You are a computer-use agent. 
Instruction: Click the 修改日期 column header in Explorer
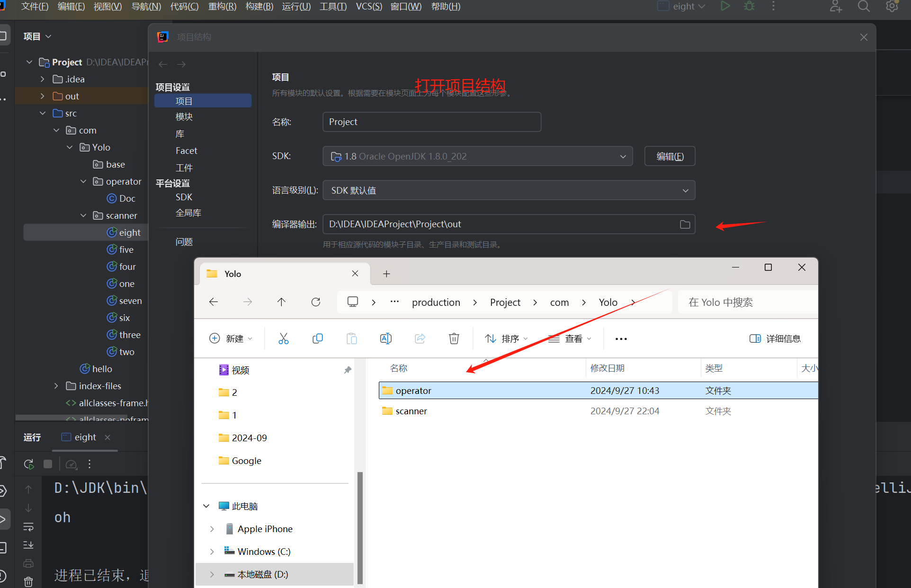pyautogui.click(x=607, y=368)
